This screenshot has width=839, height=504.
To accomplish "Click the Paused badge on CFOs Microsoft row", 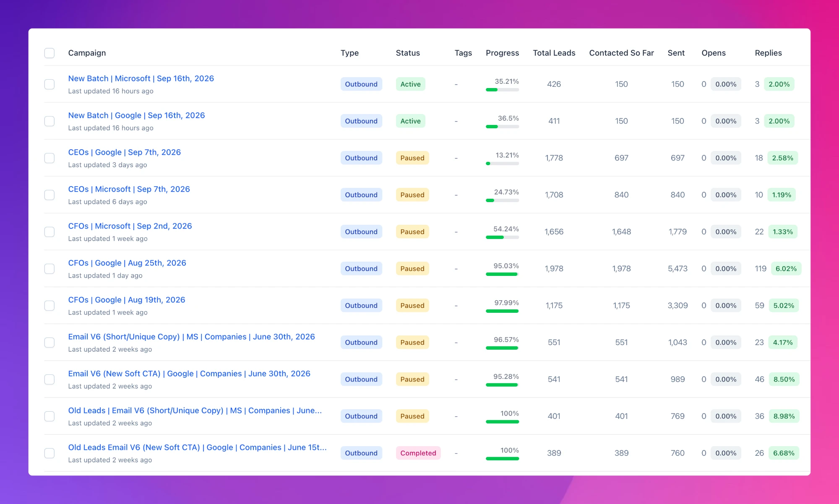I will (412, 232).
